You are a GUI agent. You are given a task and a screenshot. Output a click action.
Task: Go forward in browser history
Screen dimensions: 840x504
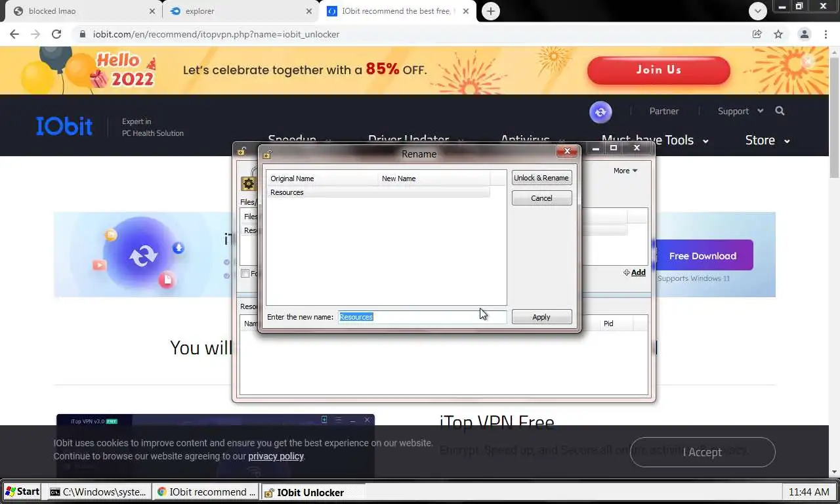pos(35,34)
